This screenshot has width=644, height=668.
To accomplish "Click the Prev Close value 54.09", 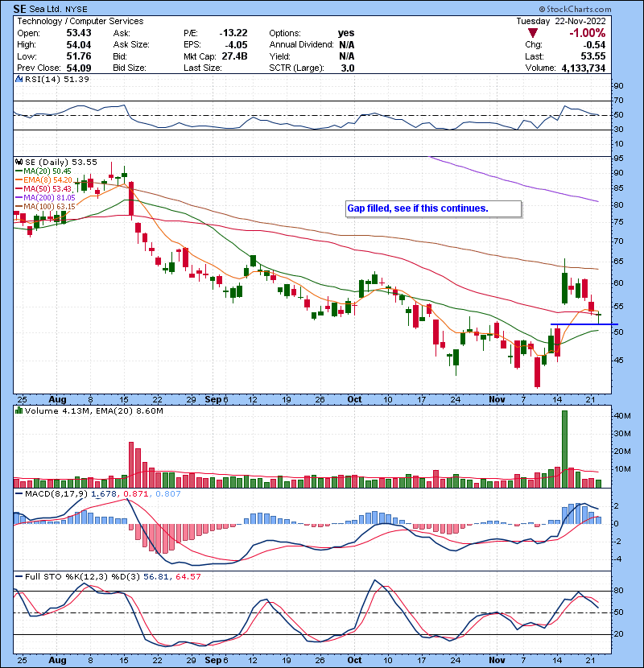I will 78,68.
